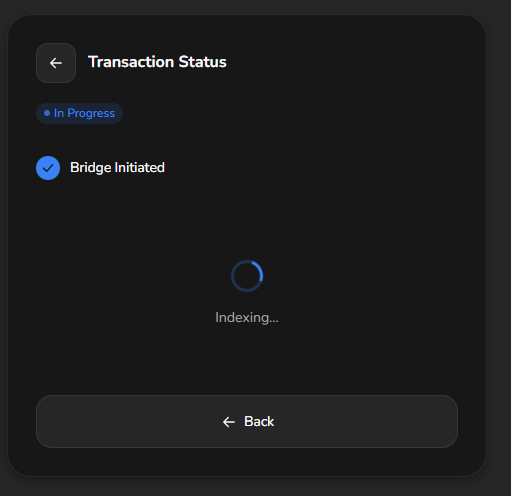This screenshot has height=496, width=511.
Task: Click the word Bridge in step label
Action: tap(90, 168)
